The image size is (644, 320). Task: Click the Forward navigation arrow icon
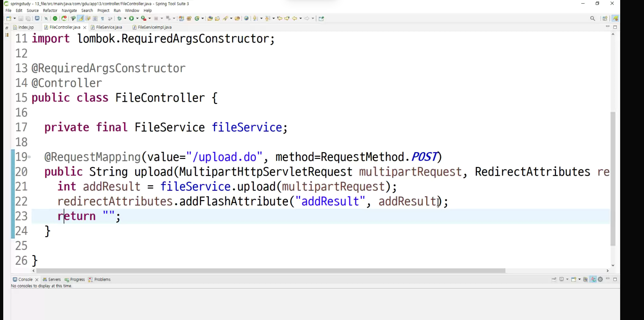point(307,18)
